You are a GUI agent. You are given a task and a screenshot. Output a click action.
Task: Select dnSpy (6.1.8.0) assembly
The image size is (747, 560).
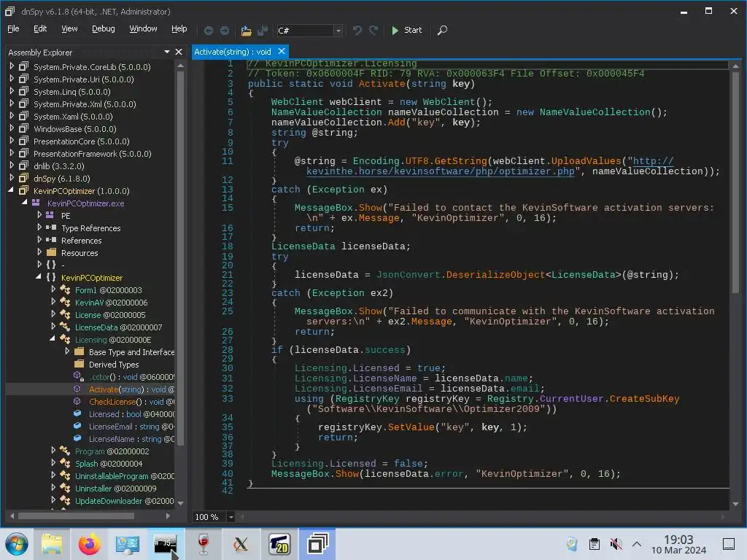coord(61,179)
